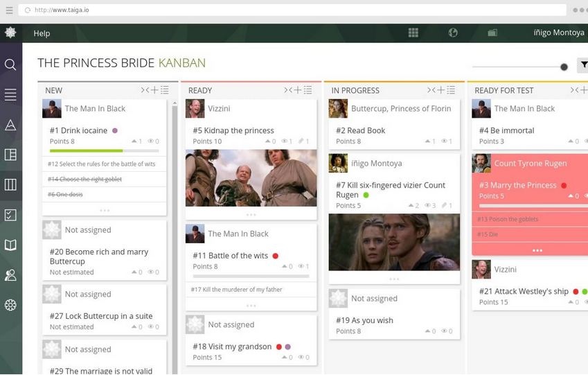This screenshot has height=375, width=588.
Task: Open story #4 Be immortal
Action: pyautogui.click(x=507, y=130)
